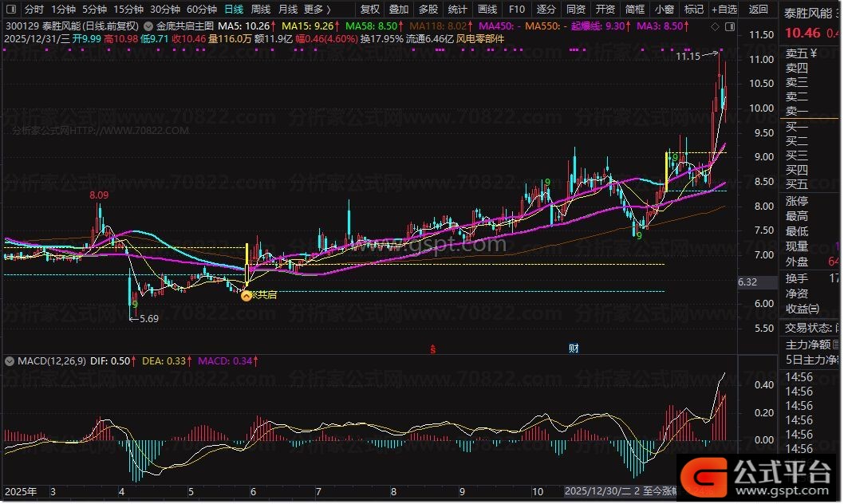Toggle the 小窗 mini window mode

coord(664,10)
